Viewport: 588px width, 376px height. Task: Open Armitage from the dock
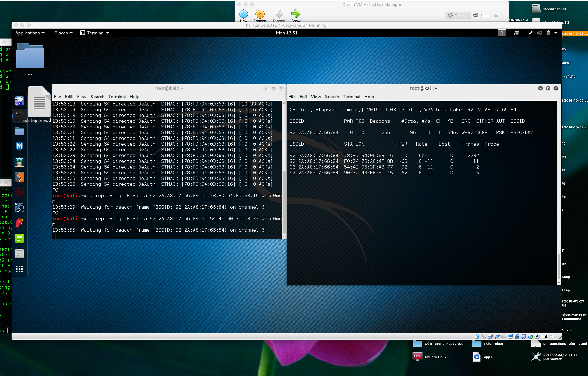(x=19, y=162)
